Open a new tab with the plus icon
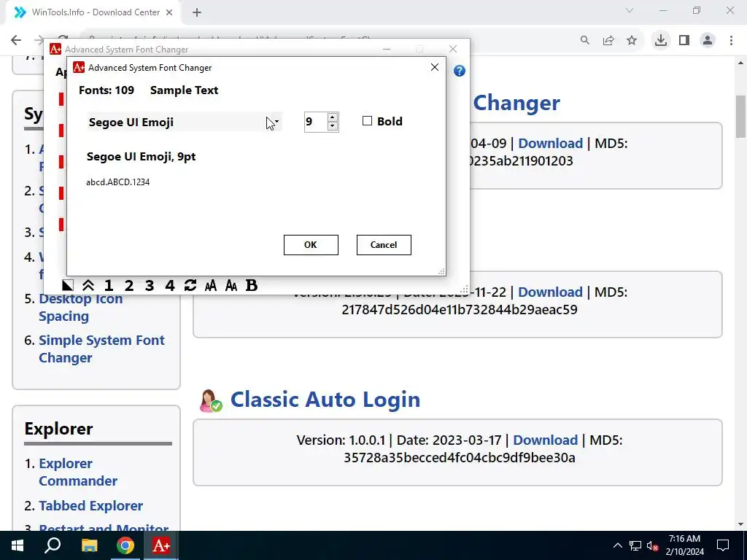Viewport: 747px width, 560px height. (197, 12)
